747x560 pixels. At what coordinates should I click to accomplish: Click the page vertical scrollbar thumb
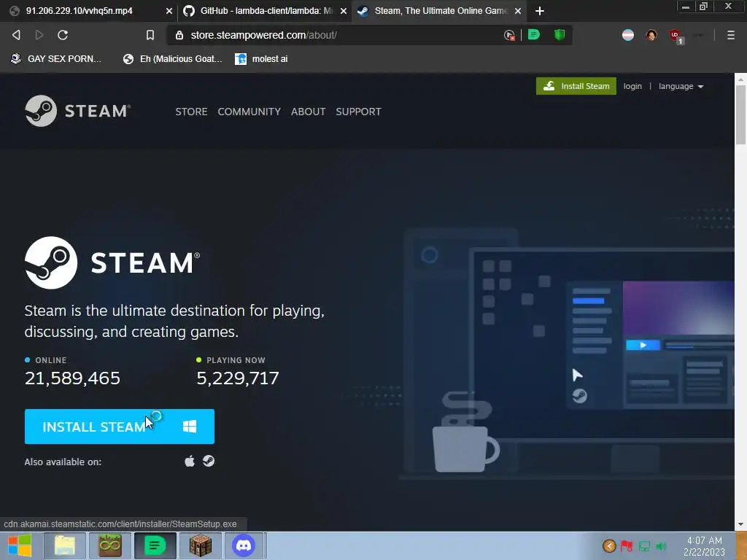pyautogui.click(x=740, y=114)
